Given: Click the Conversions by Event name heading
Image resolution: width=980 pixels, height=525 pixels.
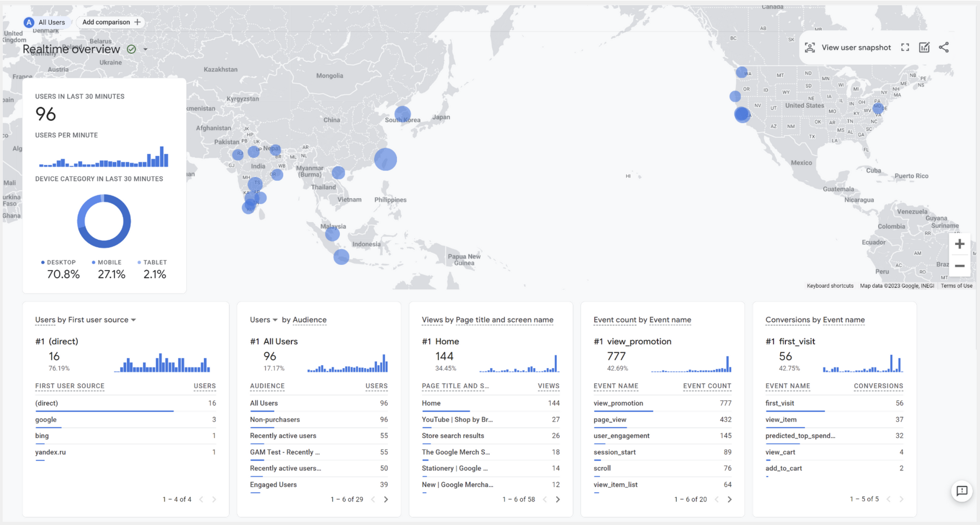Looking at the screenshot, I should 815,320.
